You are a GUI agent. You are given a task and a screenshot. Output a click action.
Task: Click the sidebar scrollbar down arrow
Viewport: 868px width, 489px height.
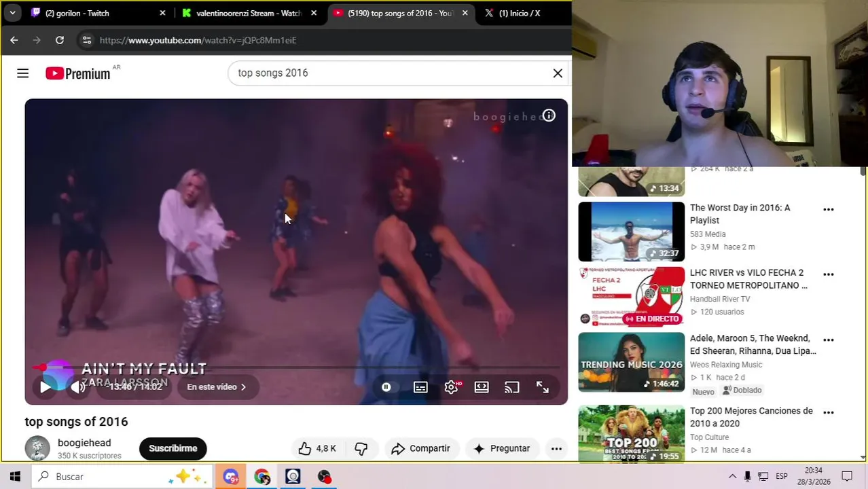pos(863,457)
